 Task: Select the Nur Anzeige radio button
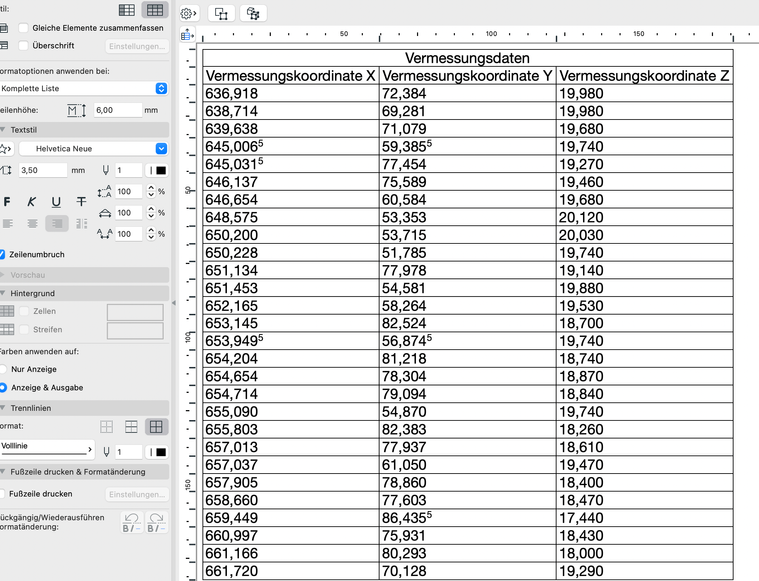[2, 369]
